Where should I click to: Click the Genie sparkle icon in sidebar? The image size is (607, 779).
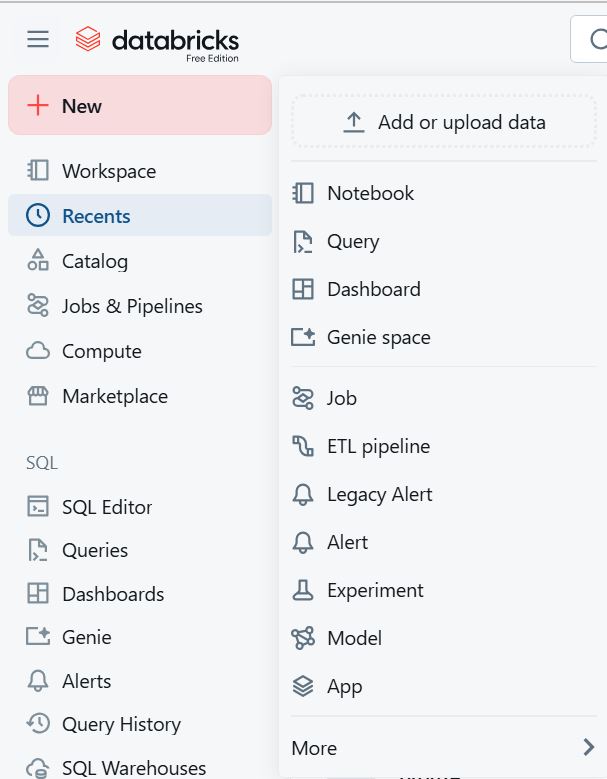[38, 636]
